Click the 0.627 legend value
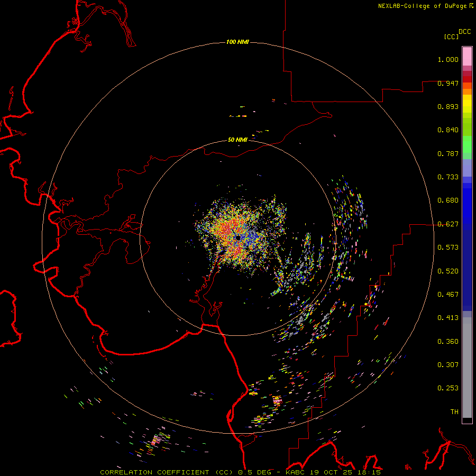The width and height of the screenshot is (476, 476). [448, 224]
